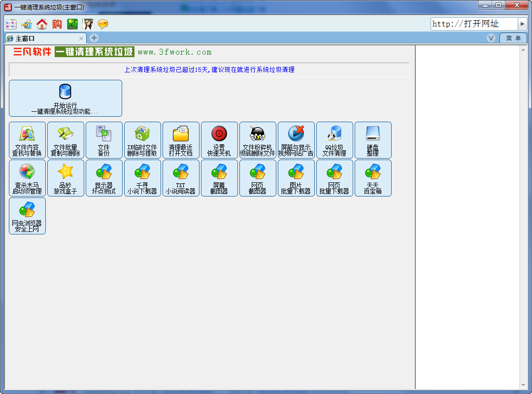The width and height of the screenshot is (532, 394).
Task: Open 设置快速关机 tool
Action: [x=219, y=140]
